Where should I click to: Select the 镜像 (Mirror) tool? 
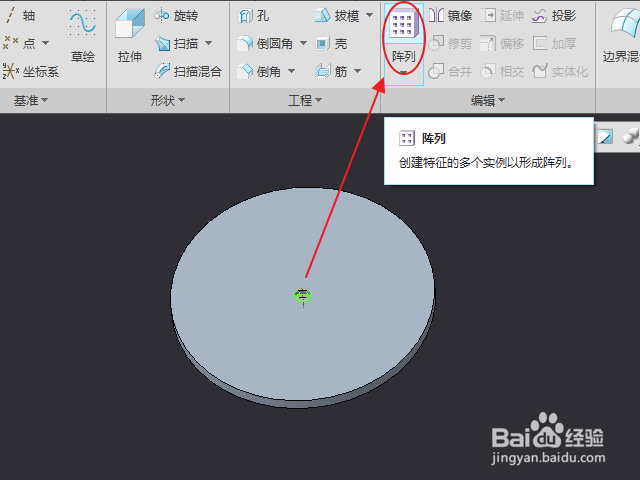click(x=451, y=16)
